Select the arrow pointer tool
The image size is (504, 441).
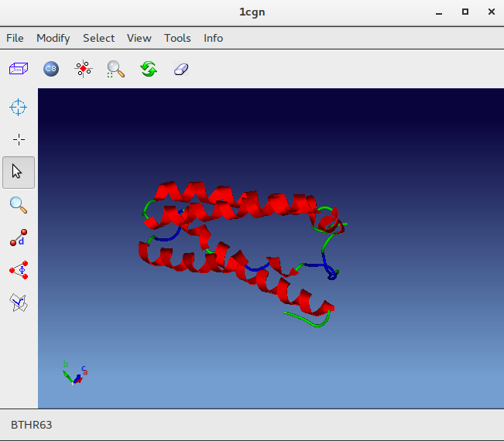19,173
